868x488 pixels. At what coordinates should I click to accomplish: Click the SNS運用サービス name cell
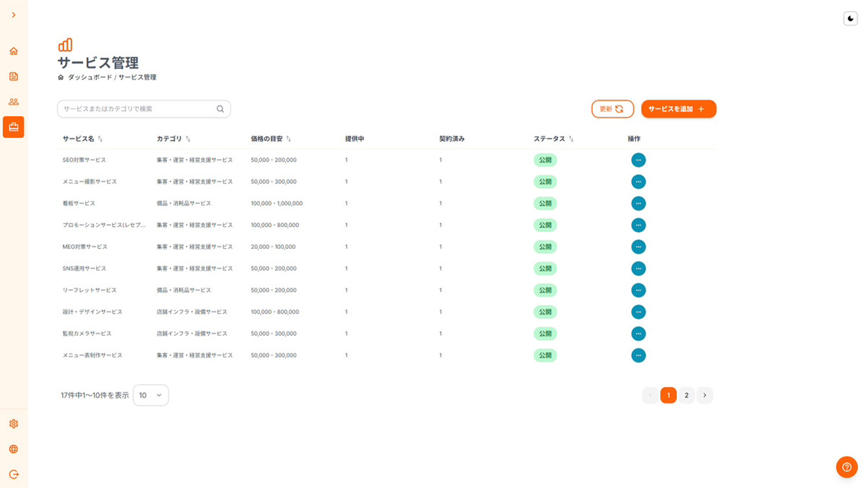tap(84, 268)
